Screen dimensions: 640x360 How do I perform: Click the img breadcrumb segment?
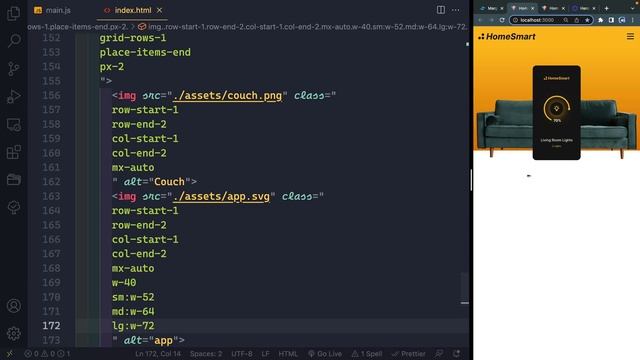[302, 27]
